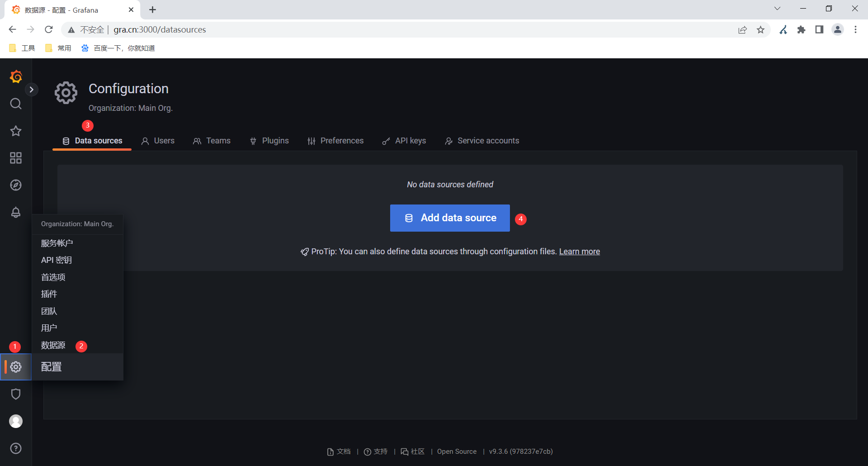Switch to the API keys tab
Screen dimensions: 868x466
click(x=404, y=141)
